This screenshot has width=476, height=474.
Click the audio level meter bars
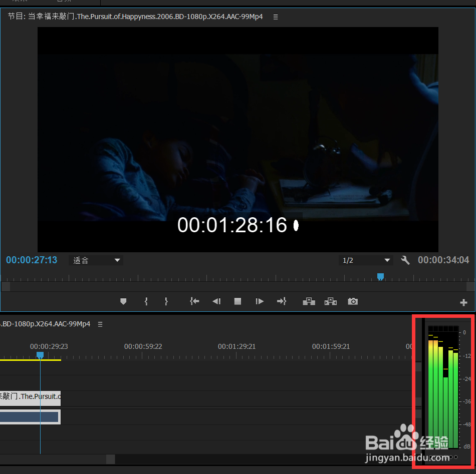click(x=443, y=387)
